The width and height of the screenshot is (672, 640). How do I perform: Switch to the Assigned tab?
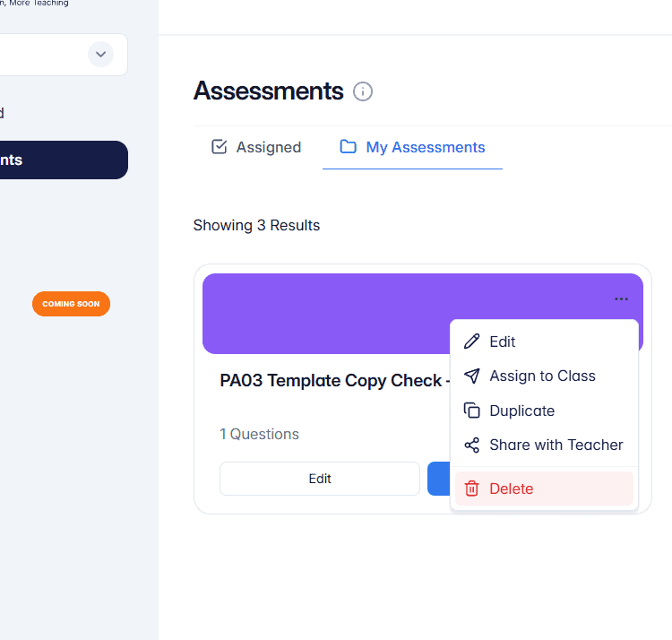coord(256,147)
